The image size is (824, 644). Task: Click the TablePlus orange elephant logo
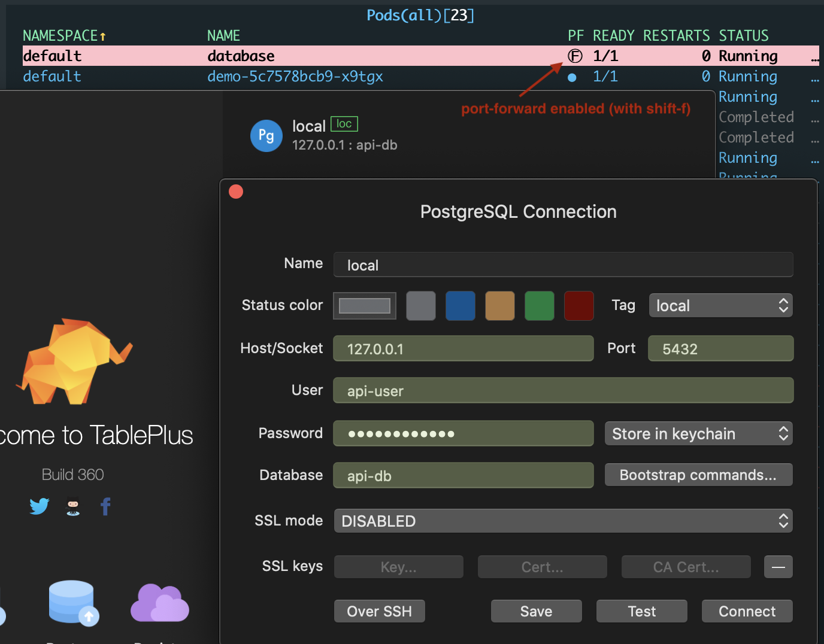pyautogui.click(x=74, y=361)
